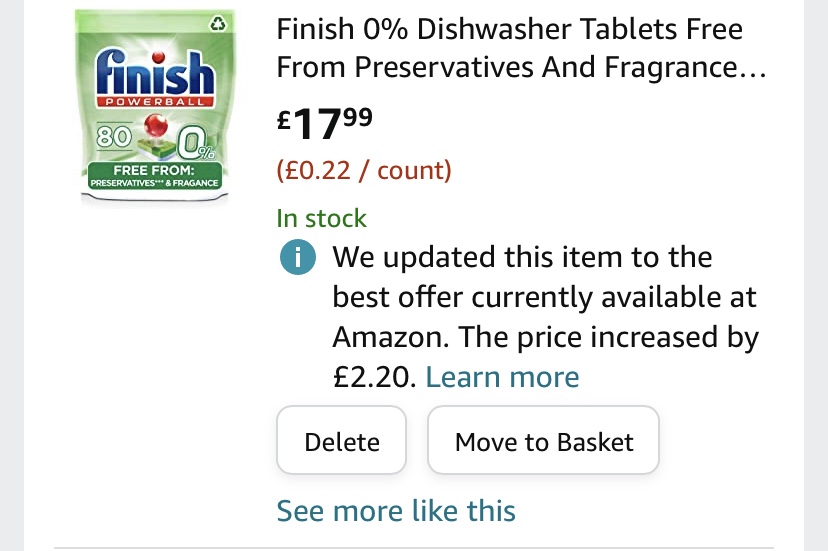Click the £2.20 amount in the notice
Image resolution: width=828 pixels, height=551 pixels.
coord(374,377)
